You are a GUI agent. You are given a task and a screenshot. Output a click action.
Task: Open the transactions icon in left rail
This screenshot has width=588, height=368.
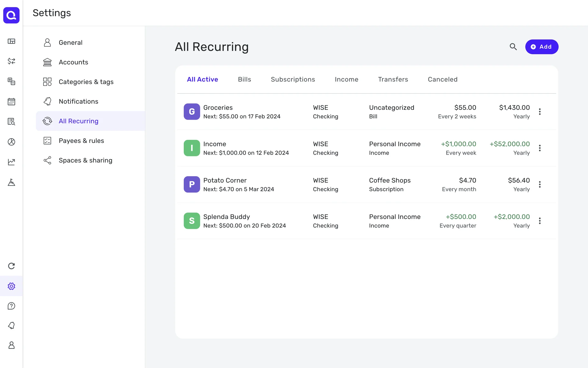(11, 61)
